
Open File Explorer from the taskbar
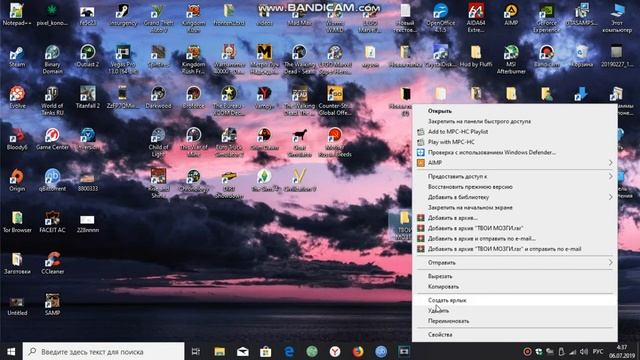pos(220,351)
